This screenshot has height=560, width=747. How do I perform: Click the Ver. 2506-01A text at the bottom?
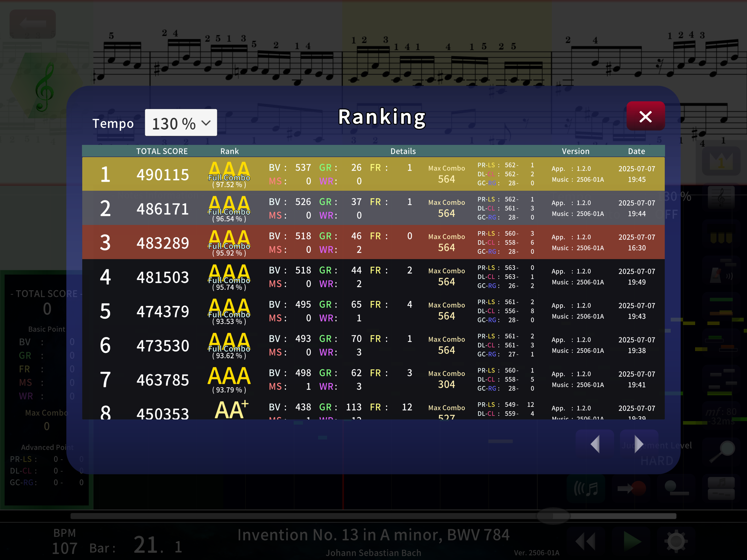click(x=537, y=553)
